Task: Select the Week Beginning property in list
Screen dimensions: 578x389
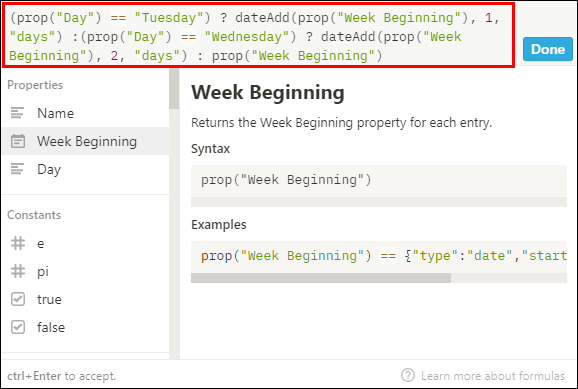Action: [x=86, y=141]
